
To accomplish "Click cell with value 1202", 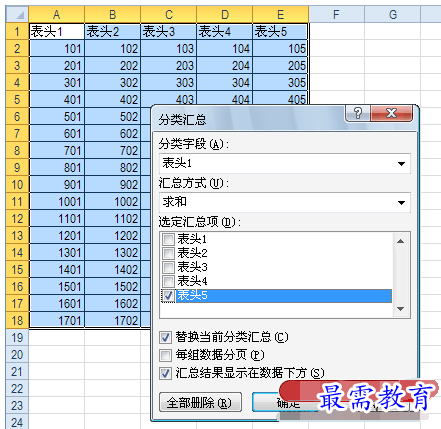I will pyautogui.click(x=113, y=236).
